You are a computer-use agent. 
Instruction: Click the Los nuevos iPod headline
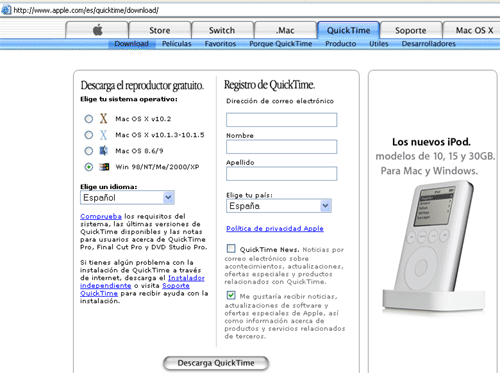[x=431, y=142]
